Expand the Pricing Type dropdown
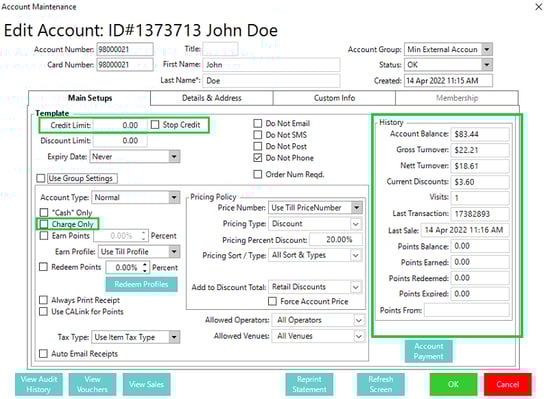 [356, 224]
